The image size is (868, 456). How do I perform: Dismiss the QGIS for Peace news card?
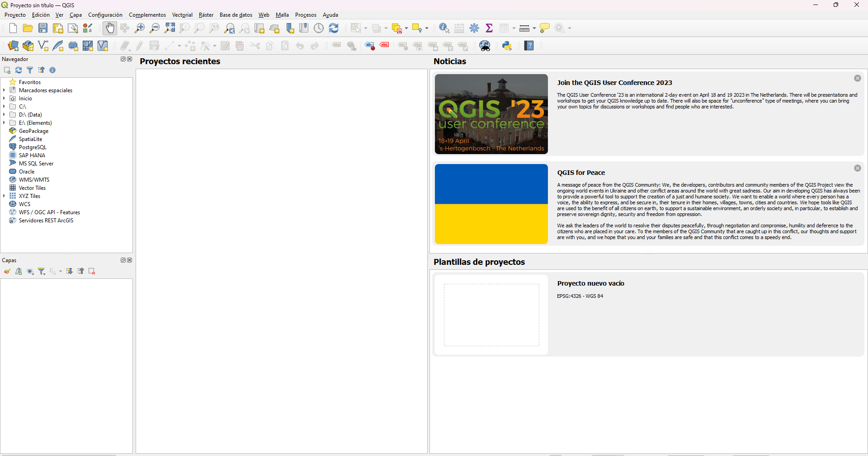click(858, 168)
